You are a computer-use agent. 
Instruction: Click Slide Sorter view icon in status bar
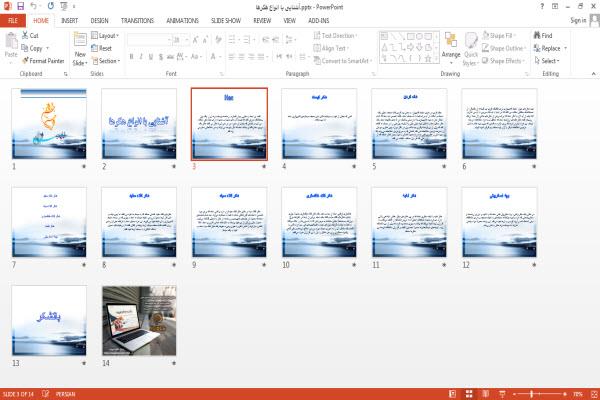click(x=469, y=394)
